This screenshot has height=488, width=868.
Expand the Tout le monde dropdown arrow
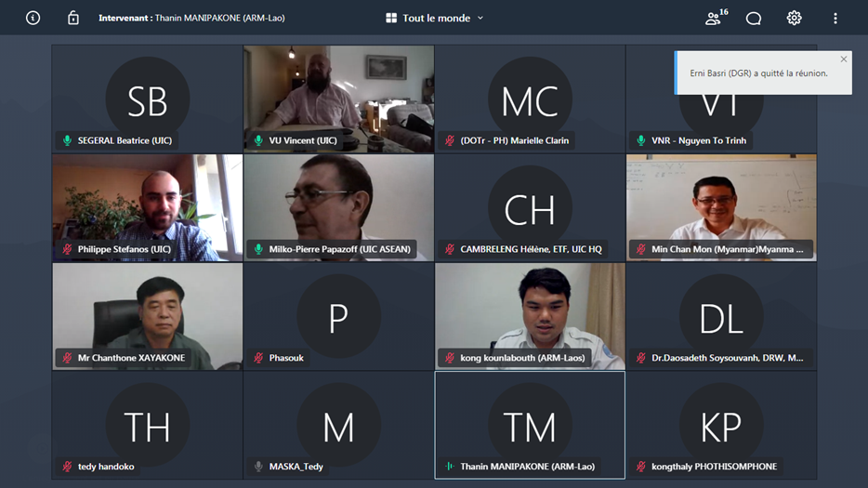point(480,19)
